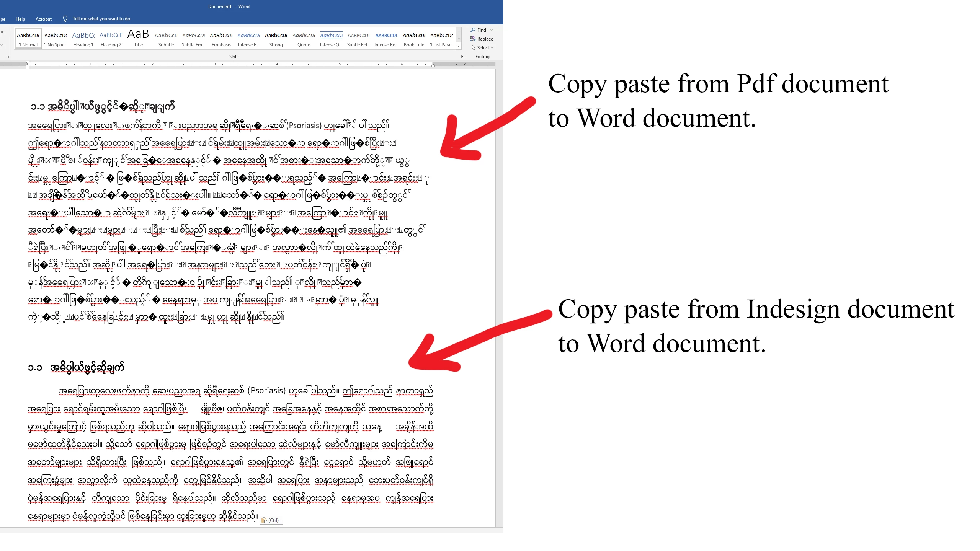The width and height of the screenshot is (980, 551).
Task: Open the Help tab
Action: [x=20, y=19]
